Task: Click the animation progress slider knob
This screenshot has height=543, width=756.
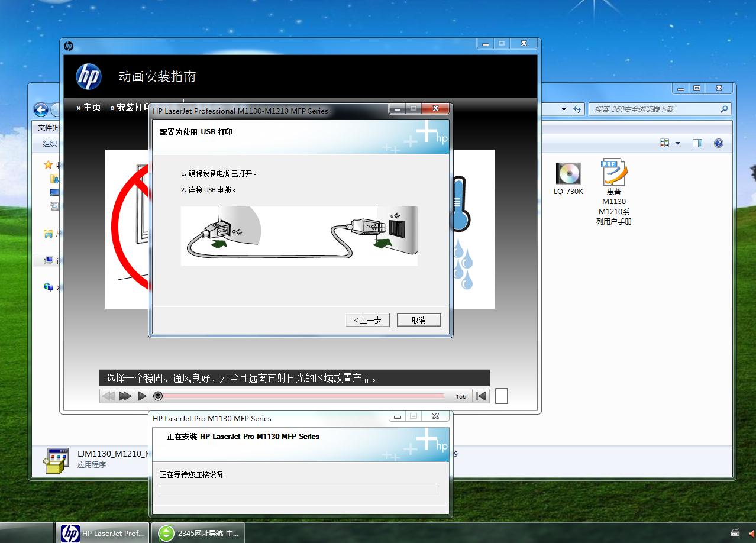Action: (x=158, y=396)
